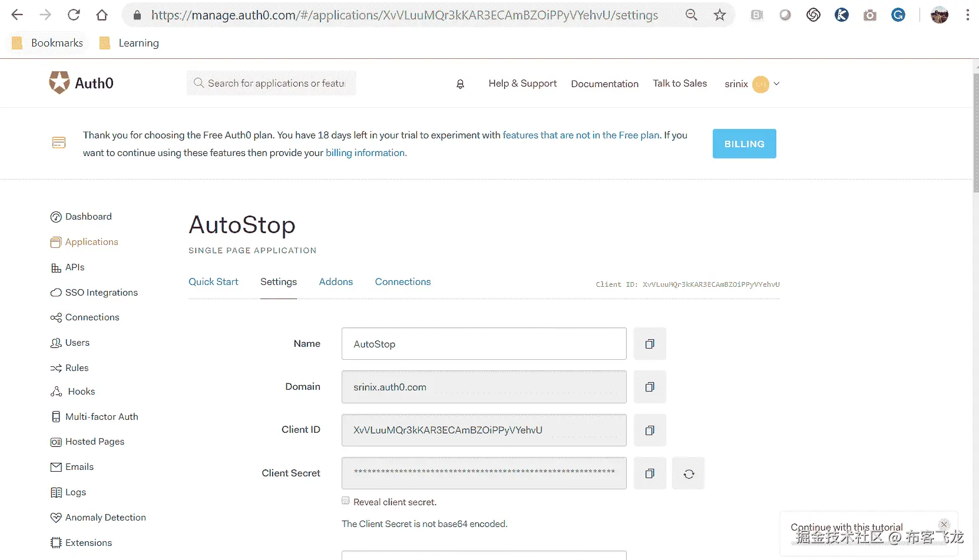Reload the page with the refresh icon
Image resolution: width=979 pixels, height=560 pixels.
(74, 15)
